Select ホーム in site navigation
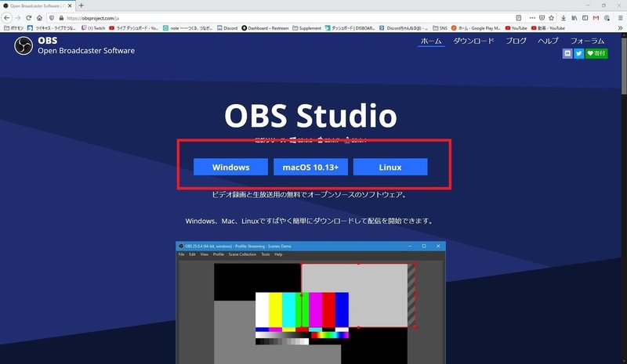Screen dimensions: 627x364 [431, 41]
